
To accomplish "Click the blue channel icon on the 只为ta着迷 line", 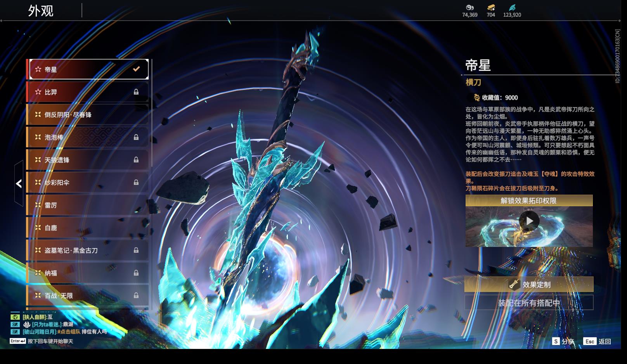I will coord(15,324).
